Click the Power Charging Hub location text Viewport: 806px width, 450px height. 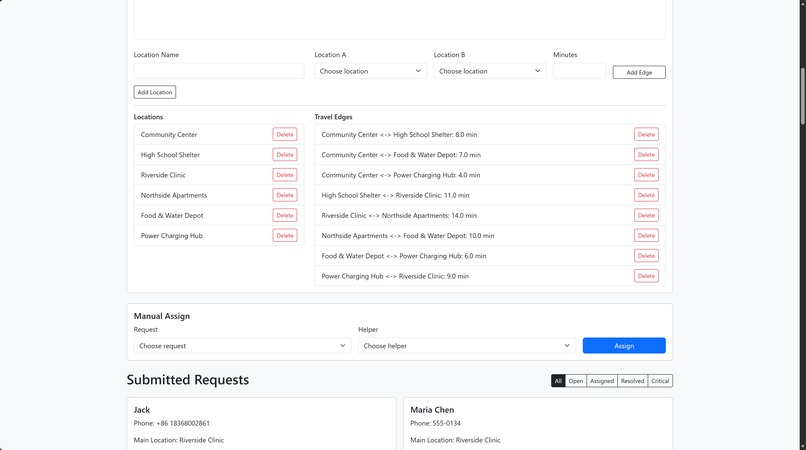pyautogui.click(x=172, y=236)
